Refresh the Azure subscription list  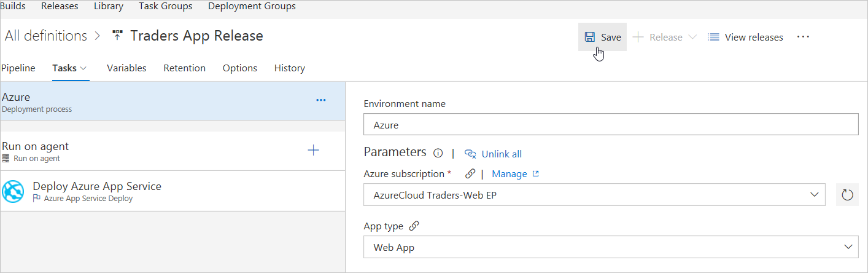847,195
